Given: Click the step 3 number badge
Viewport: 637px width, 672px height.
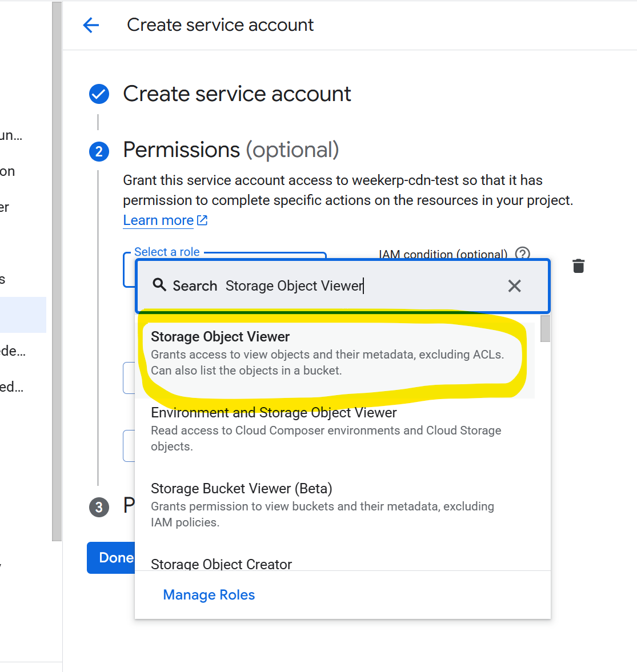Looking at the screenshot, I should pos(99,507).
